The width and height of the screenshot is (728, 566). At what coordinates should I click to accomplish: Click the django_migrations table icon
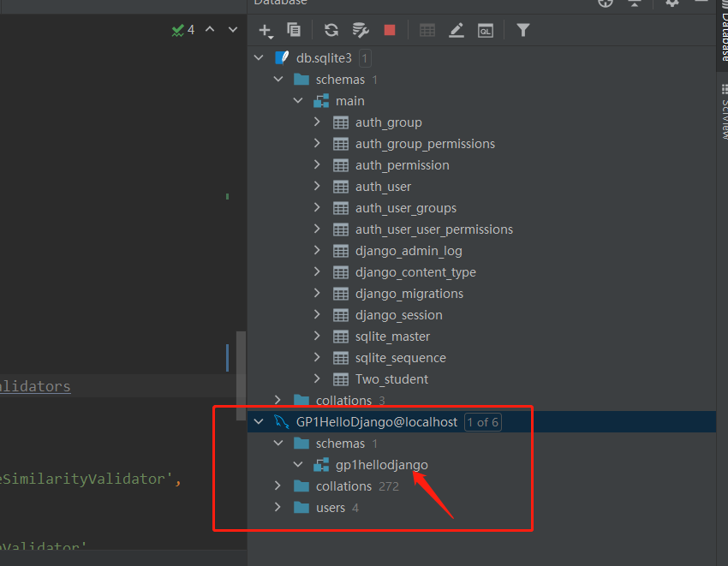(x=341, y=294)
